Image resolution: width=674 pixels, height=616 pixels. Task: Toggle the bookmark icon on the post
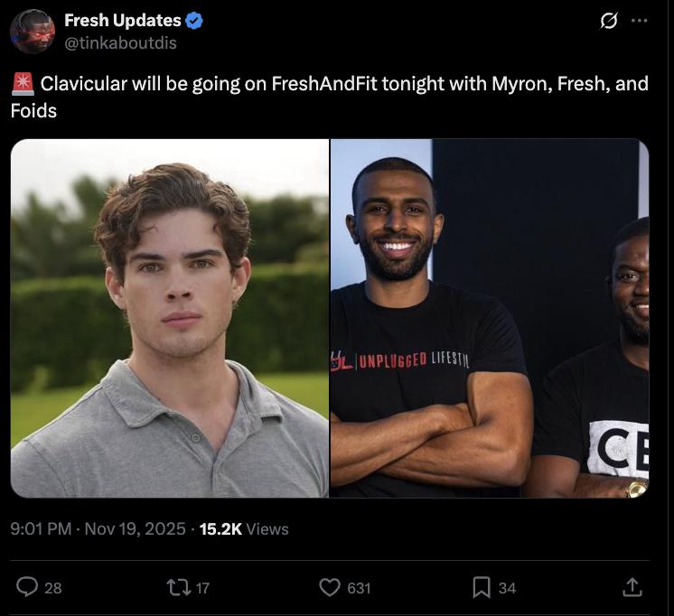482,588
